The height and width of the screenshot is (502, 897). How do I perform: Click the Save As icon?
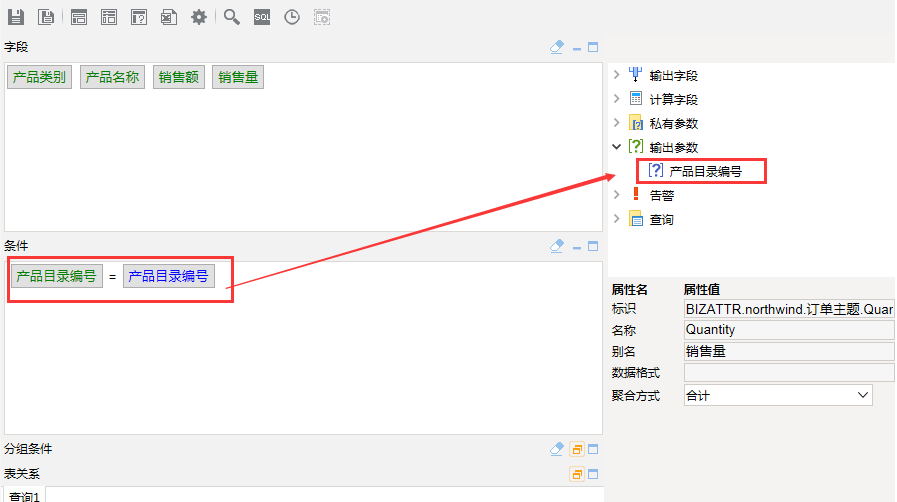46,17
